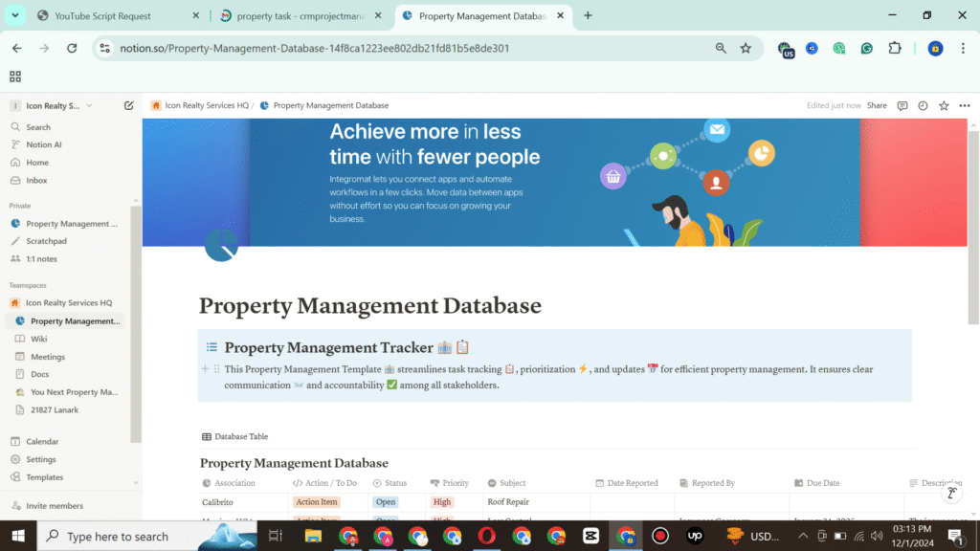Open the page comments icon in the top bar
The width and height of the screenshot is (980, 551).
(x=902, y=105)
